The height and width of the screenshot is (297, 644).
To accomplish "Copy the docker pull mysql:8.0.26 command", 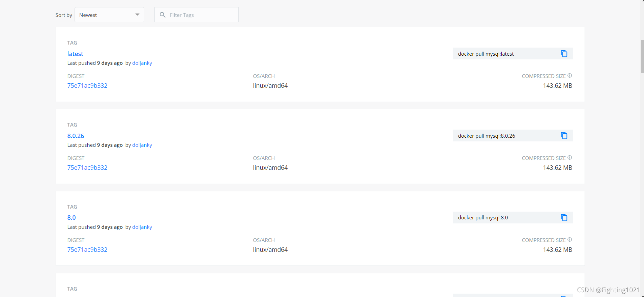I will click(x=564, y=136).
